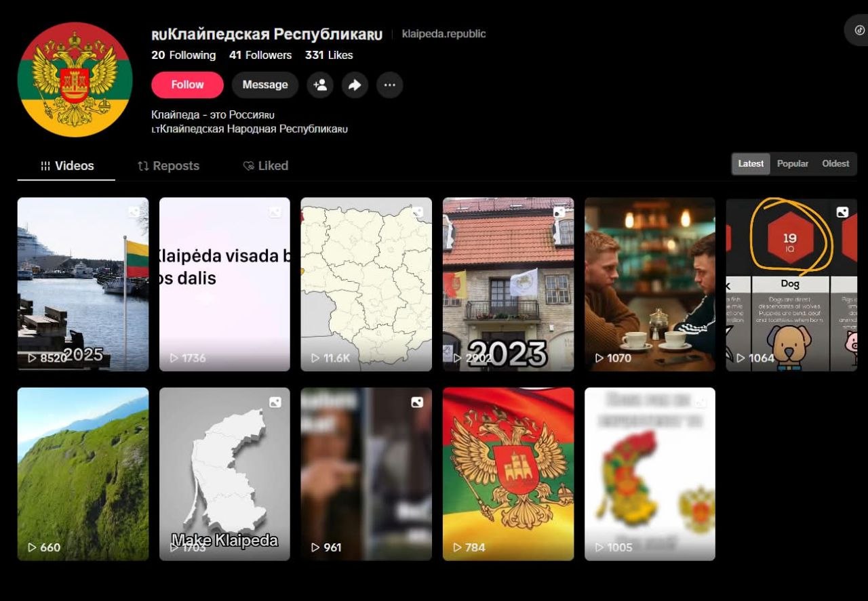Click the add friend person icon
The image size is (868, 601).
coord(320,85)
